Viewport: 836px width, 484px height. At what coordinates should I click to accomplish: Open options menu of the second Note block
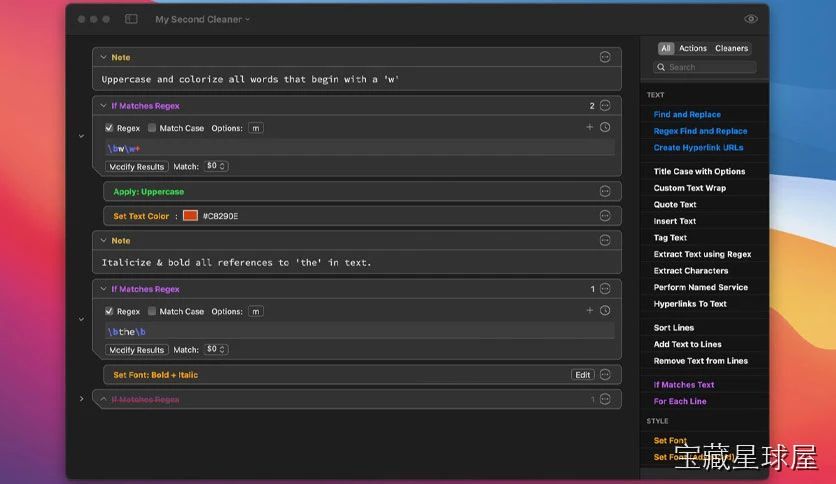(x=605, y=240)
